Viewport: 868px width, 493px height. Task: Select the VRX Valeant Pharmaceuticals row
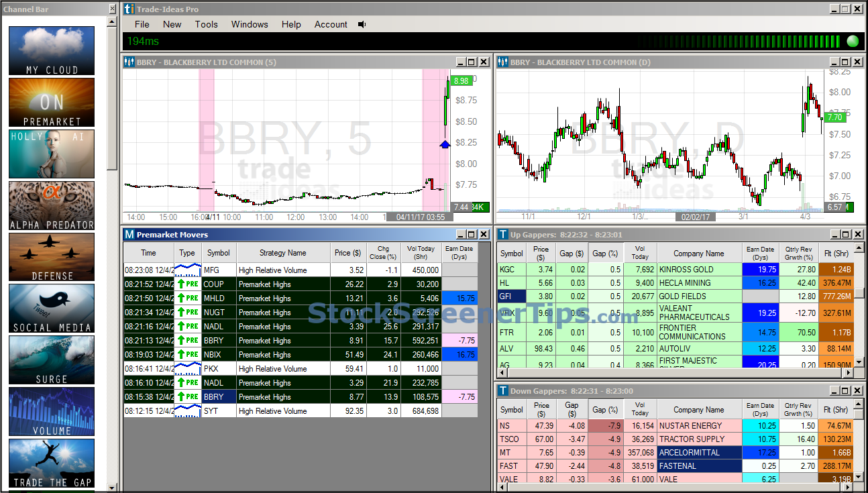point(675,313)
